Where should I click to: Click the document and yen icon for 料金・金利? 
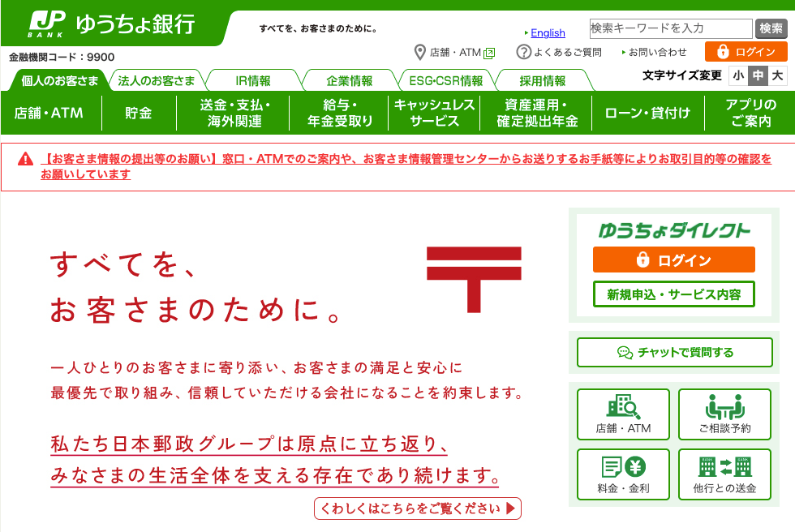pyautogui.click(x=623, y=466)
